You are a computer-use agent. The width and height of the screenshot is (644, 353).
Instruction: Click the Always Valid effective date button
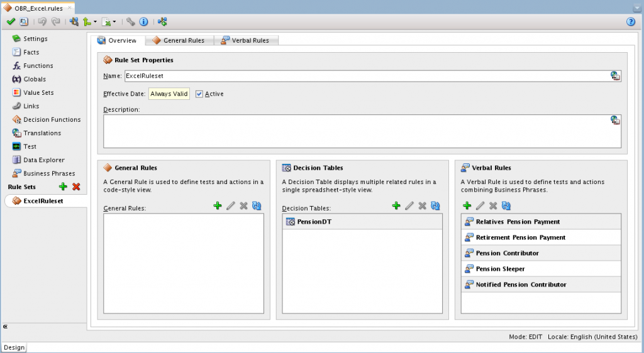[x=169, y=94]
